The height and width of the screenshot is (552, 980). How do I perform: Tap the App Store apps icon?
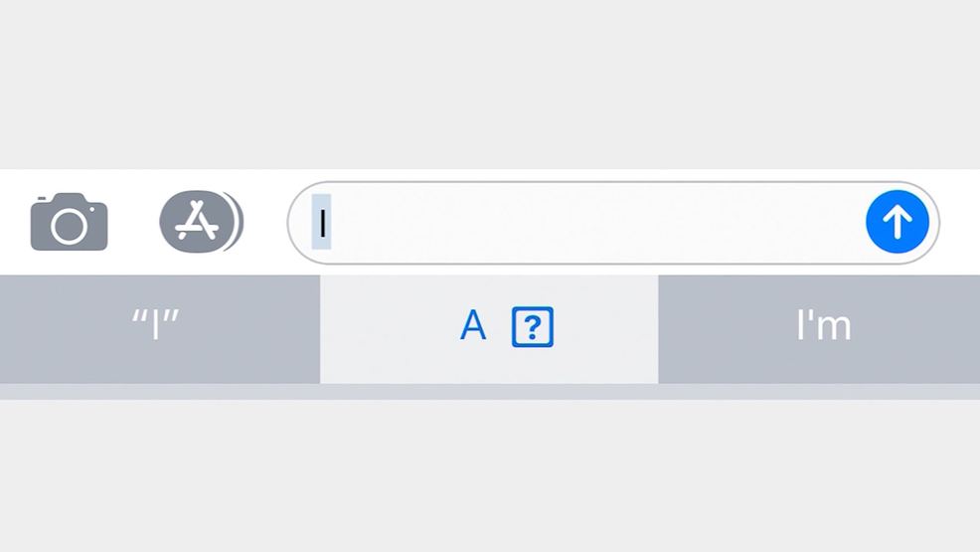tap(201, 222)
